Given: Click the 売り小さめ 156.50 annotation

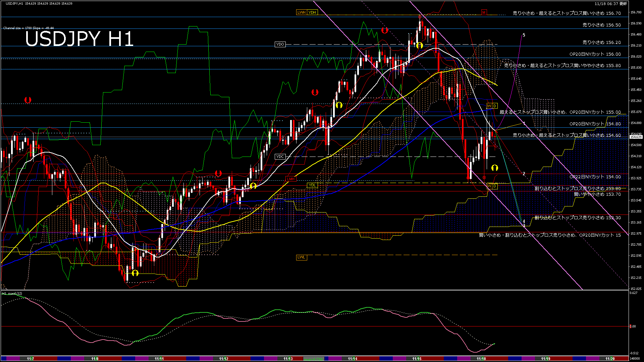Looking at the screenshot, I should coord(601,25).
